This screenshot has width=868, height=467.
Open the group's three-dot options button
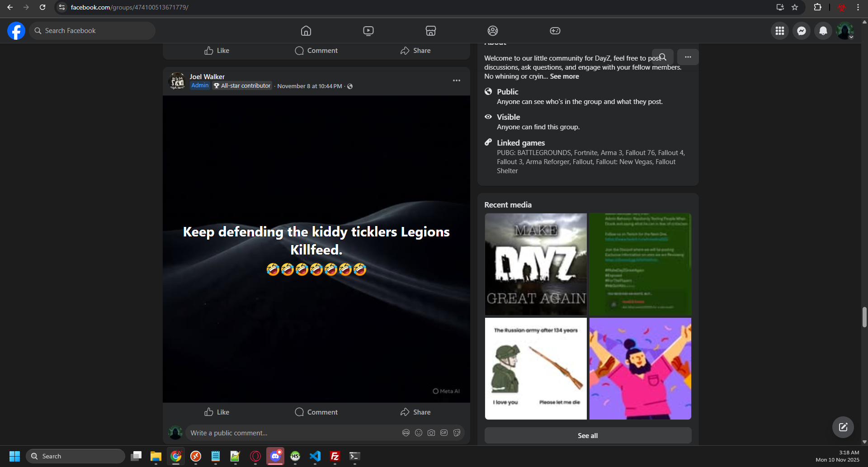coord(688,57)
